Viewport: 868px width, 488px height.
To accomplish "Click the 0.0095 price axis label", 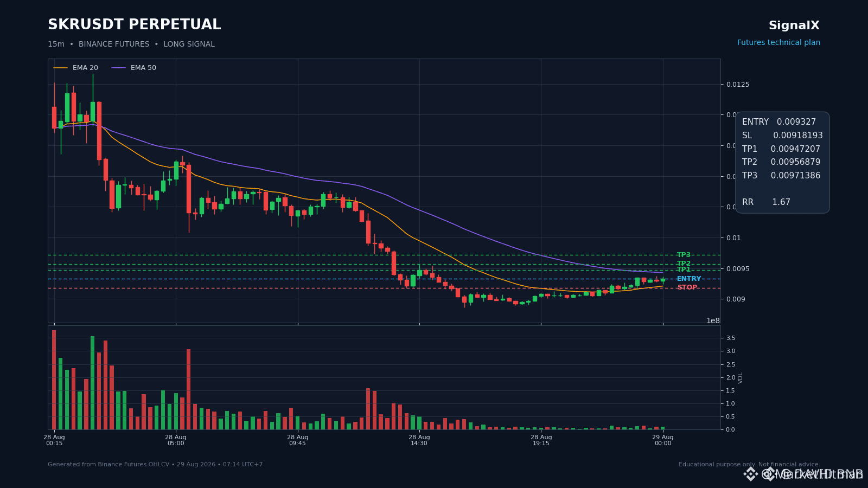I will (738, 269).
